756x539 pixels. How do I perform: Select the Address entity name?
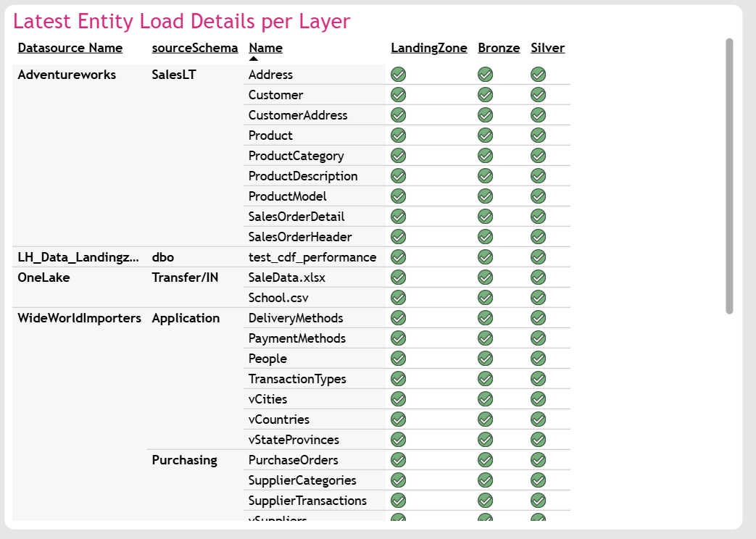pos(270,75)
